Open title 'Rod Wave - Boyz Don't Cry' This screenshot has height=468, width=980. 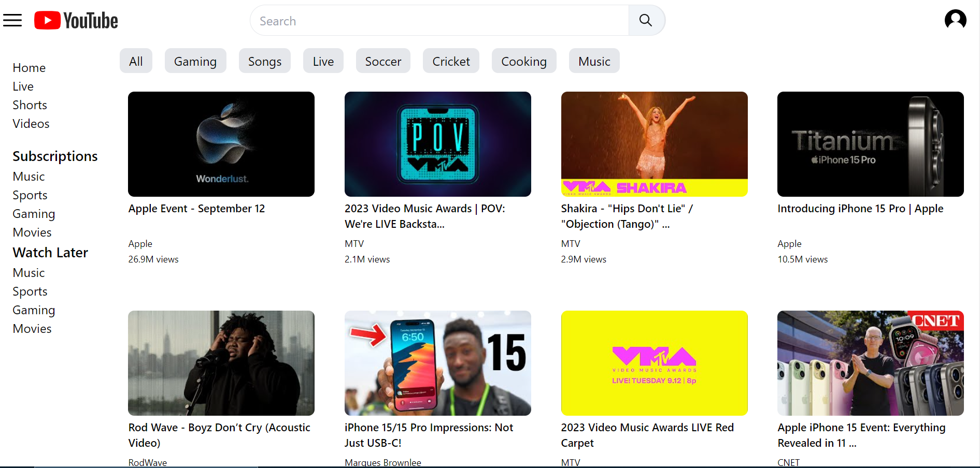pos(219,435)
